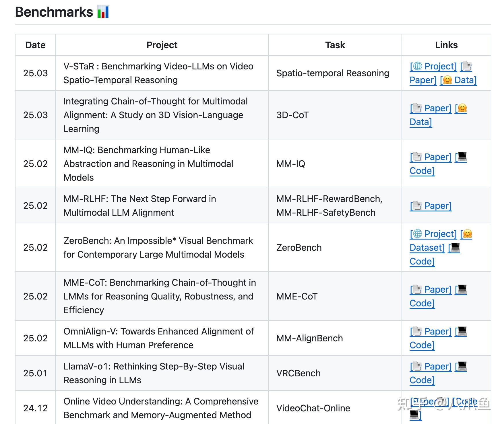Viewport: 504px width, 424px height.
Task: Click the MM-IQ laptop Code icon
Action: tap(462, 157)
